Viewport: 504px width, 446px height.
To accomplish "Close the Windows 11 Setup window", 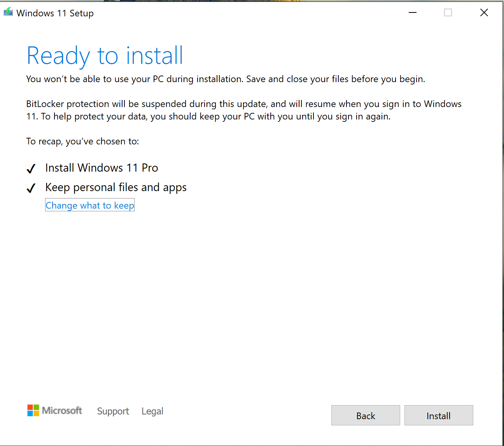I will tap(484, 12).
